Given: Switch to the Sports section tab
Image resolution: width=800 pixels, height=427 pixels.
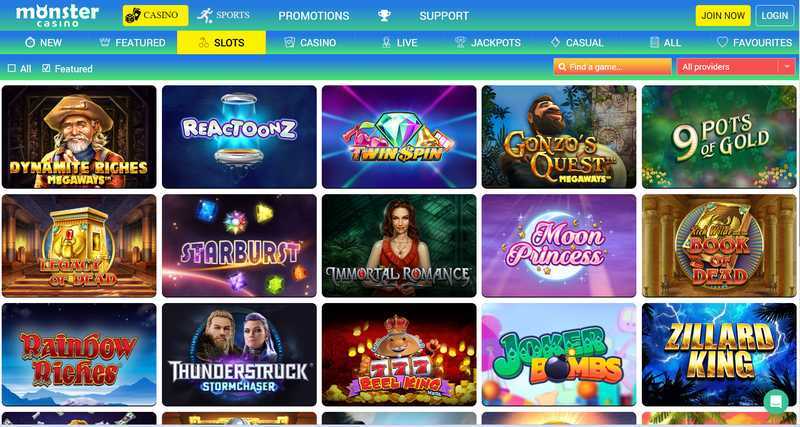Looking at the screenshot, I should (223, 15).
